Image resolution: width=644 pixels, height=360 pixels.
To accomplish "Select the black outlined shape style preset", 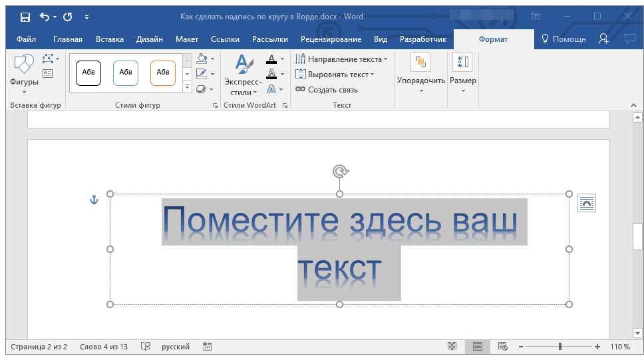I will (88, 73).
